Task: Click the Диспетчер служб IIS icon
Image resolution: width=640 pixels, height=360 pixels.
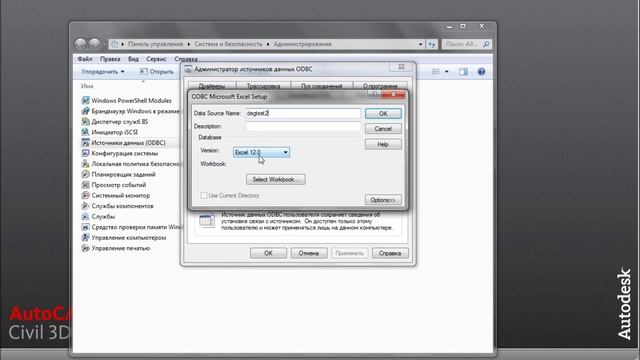Action: click(85, 122)
